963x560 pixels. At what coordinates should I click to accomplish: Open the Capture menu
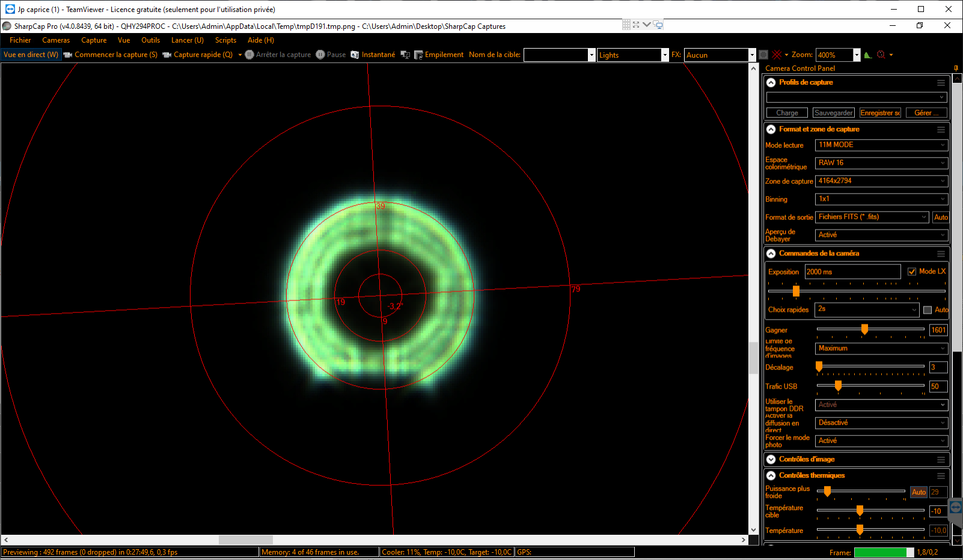[x=94, y=40]
